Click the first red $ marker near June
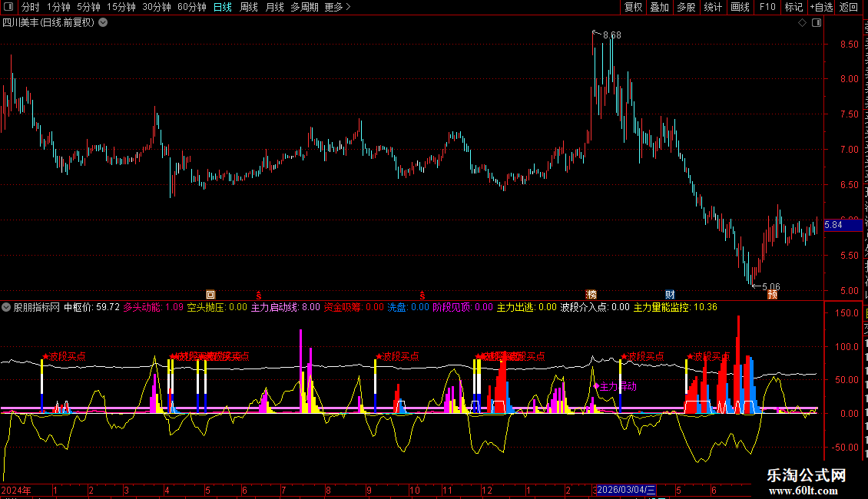Image resolution: width=868 pixels, height=499 pixels. point(259,296)
